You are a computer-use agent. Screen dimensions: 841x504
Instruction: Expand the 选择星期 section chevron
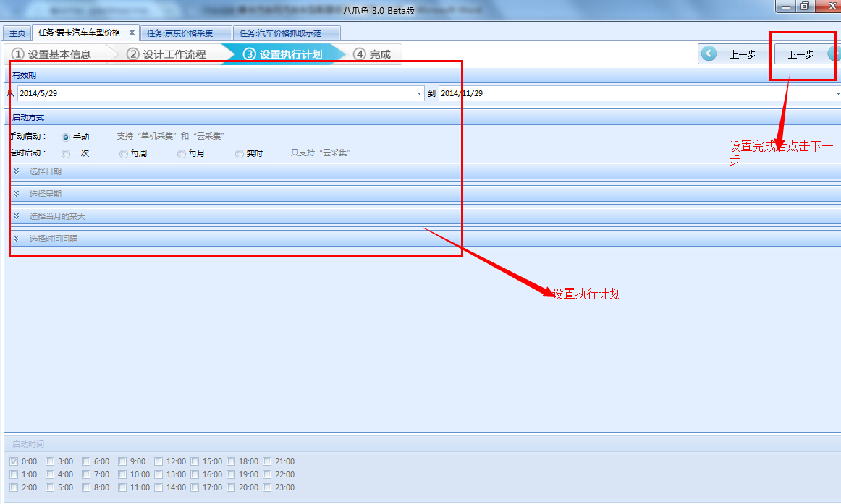point(17,193)
